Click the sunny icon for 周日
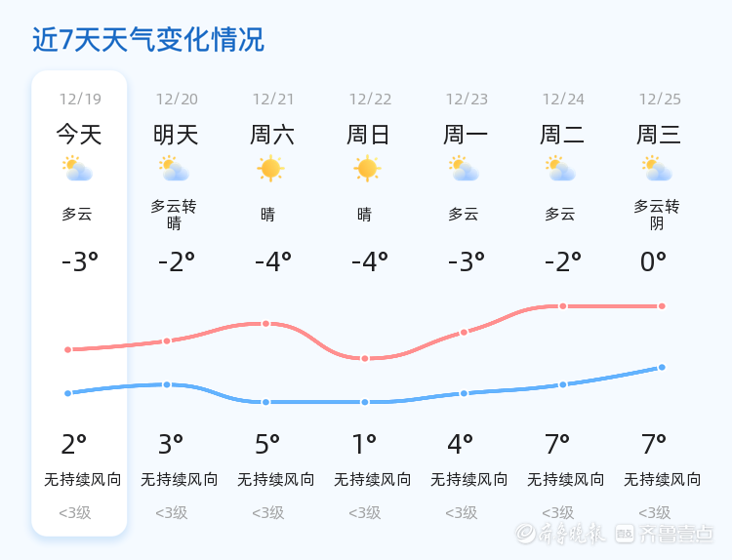 367,169
